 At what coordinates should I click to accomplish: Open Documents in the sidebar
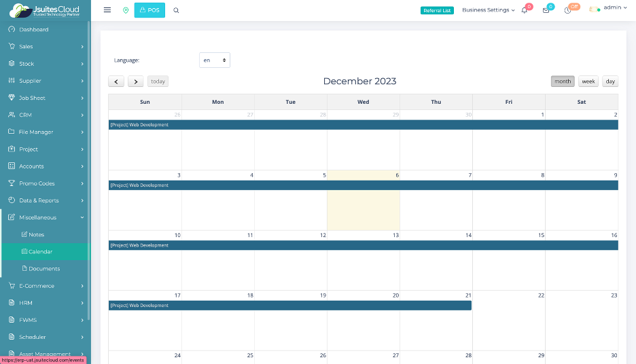click(44, 269)
